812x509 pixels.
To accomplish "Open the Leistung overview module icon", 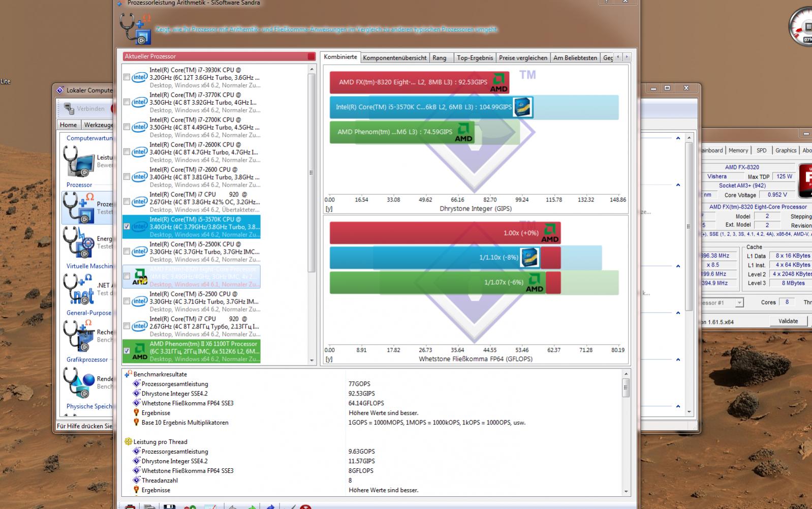I will [x=78, y=160].
